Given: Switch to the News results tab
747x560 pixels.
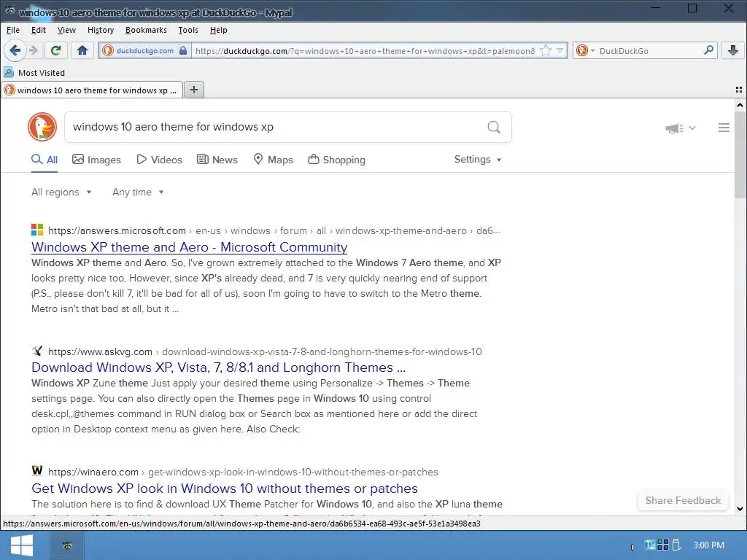Looking at the screenshot, I should click(x=217, y=160).
